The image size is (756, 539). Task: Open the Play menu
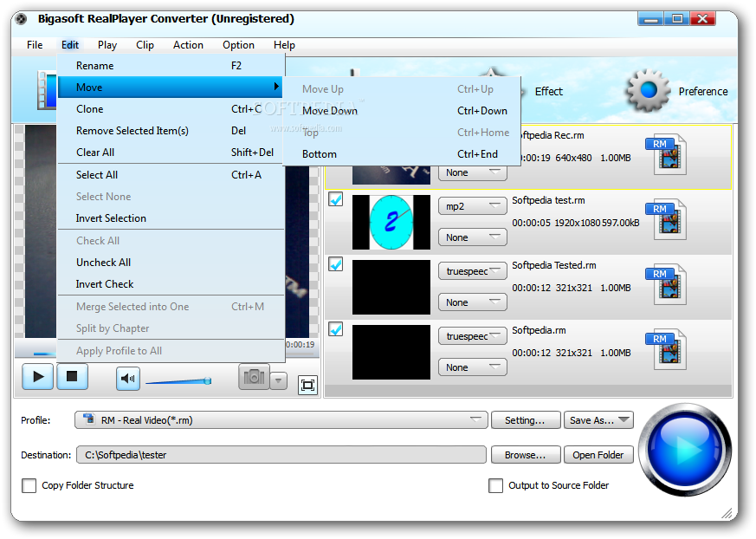point(107,45)
